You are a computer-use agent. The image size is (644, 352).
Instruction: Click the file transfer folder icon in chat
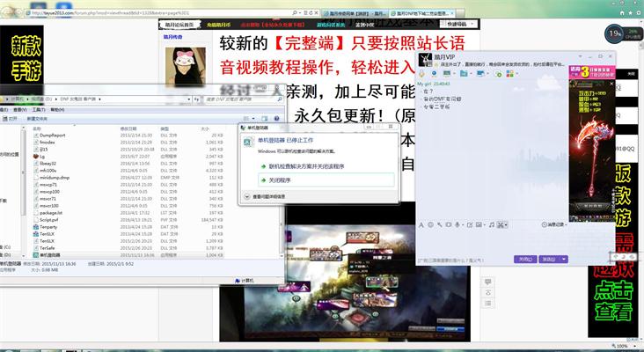click(x=464, y=74)
